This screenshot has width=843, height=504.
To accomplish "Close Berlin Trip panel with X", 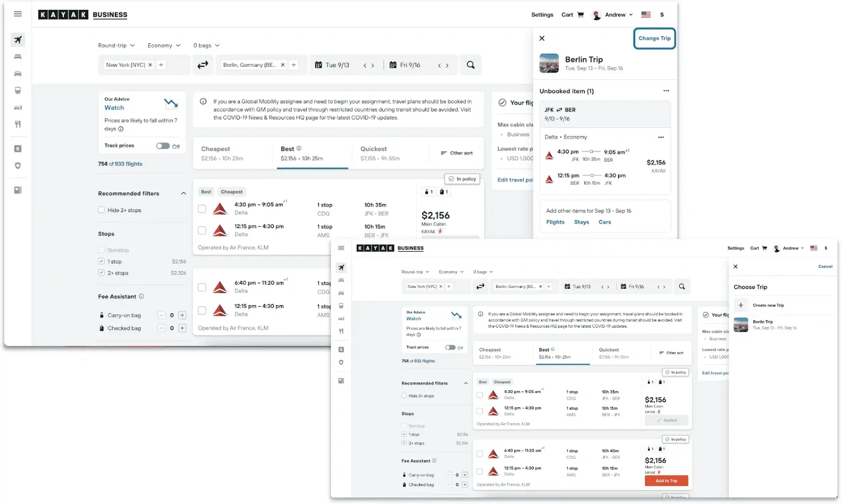I will pyautogui.click(x=542, y=38).
